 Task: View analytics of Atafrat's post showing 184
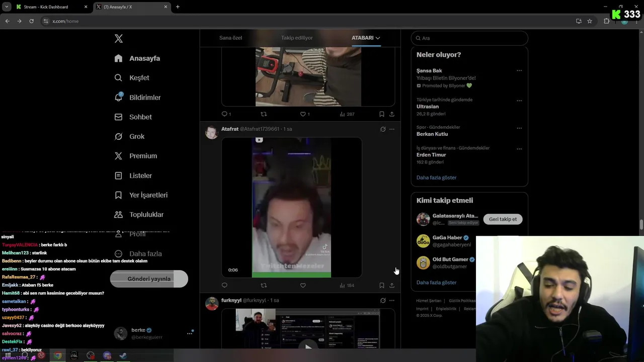(347, 286)
